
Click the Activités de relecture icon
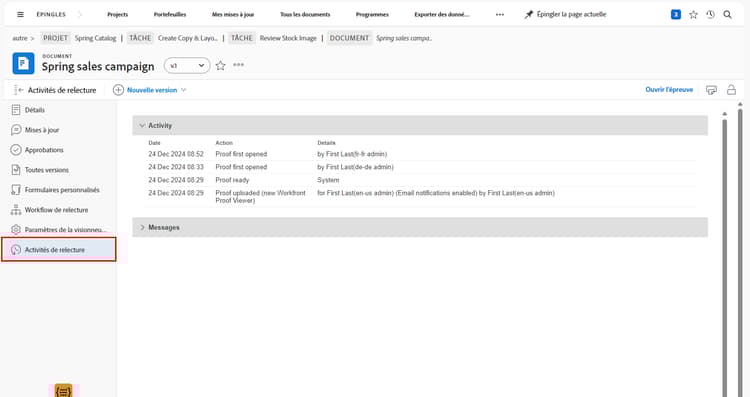click(x=16, y=250)
